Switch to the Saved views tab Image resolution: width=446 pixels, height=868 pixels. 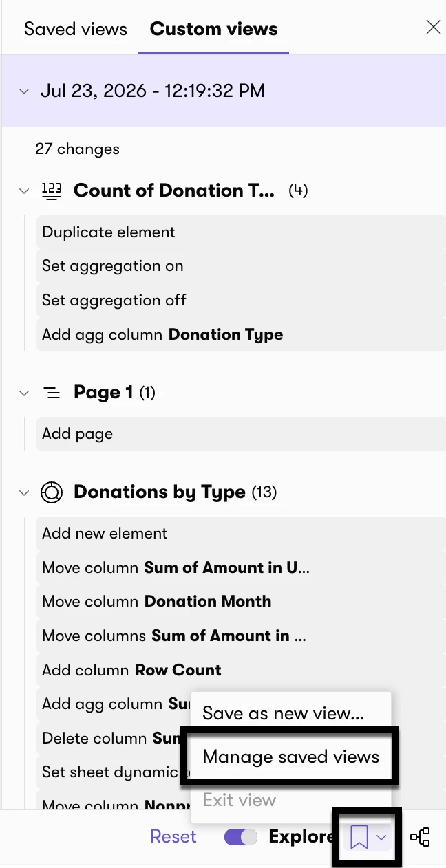tap(76, 29)
